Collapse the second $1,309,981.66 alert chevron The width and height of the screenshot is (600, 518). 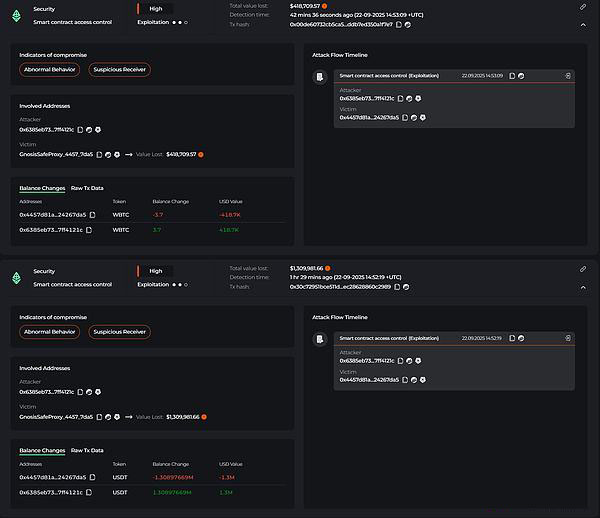tap(583, 286)
